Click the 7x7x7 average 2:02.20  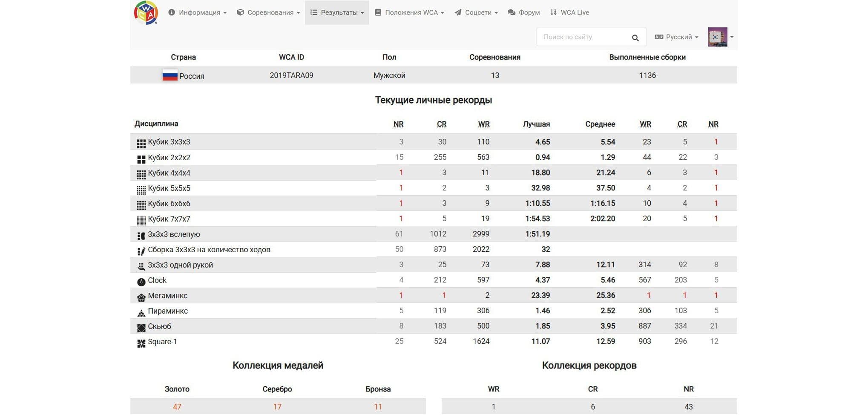tap(603, 219)
